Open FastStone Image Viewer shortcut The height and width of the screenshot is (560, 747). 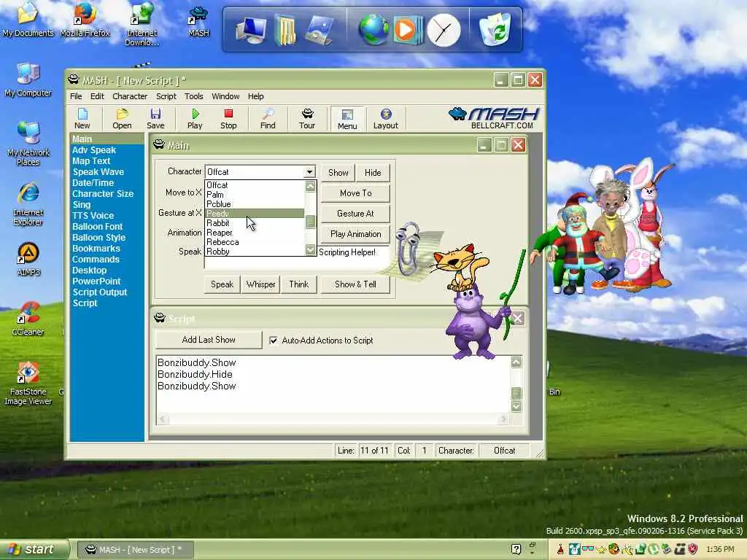click(28, 384)
